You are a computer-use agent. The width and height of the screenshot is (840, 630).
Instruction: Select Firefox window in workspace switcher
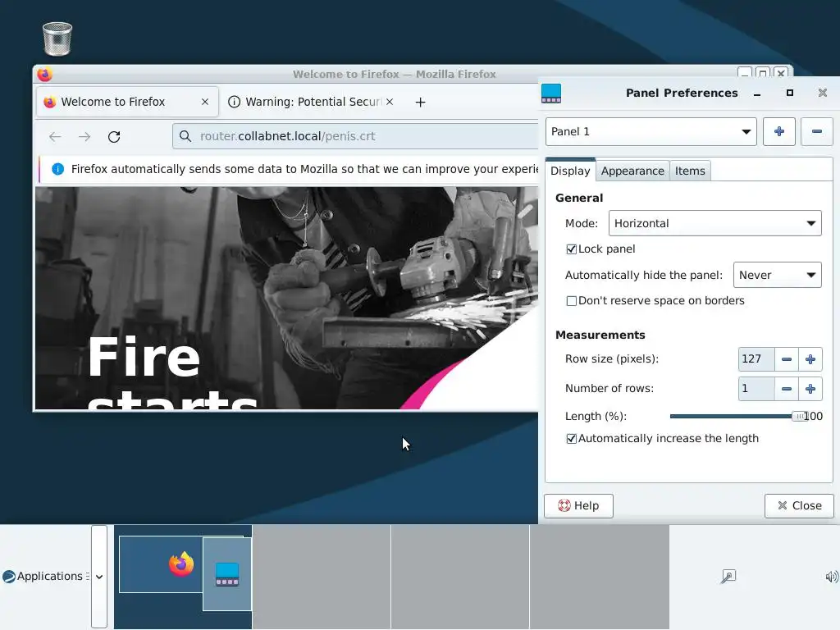coord(161,564)
